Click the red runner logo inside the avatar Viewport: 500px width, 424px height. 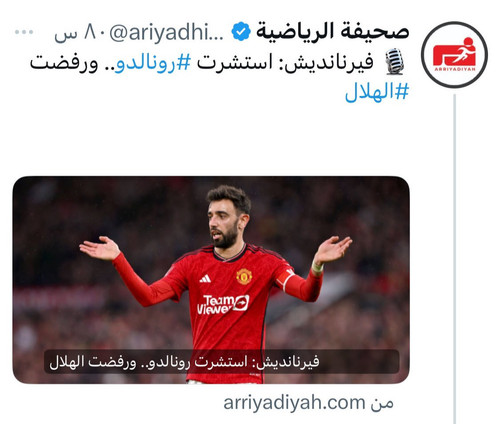click(454, 53)
